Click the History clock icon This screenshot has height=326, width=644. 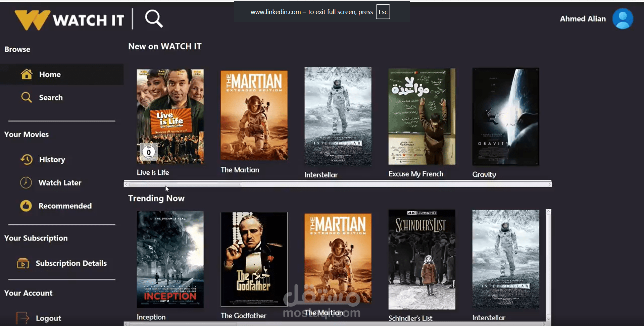(x=27, y=159)
